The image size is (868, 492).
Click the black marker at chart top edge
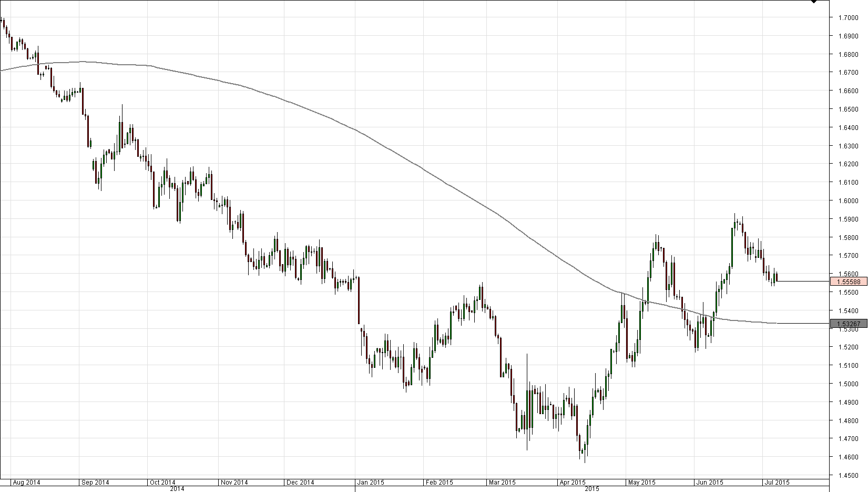click(813, 2)
